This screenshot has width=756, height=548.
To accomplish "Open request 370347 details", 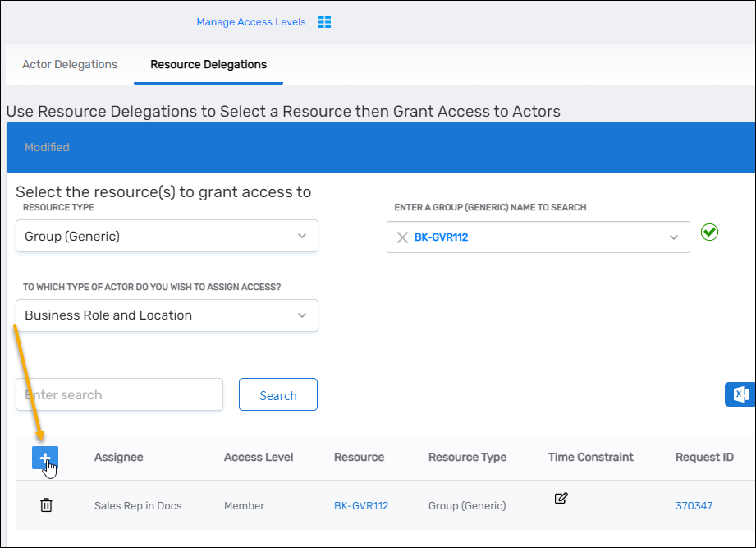I will [x=694, y=505].
